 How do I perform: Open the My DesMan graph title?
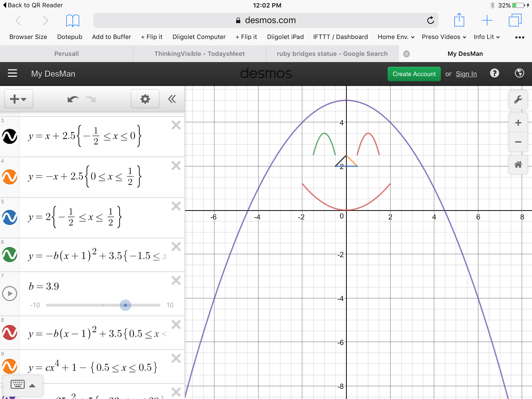pos(53,74)
